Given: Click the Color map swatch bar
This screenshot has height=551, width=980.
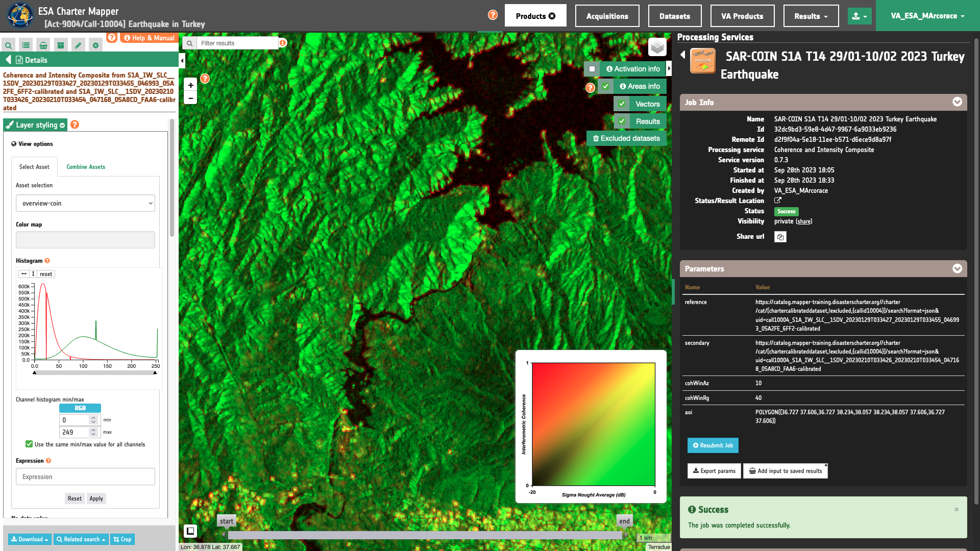Looking at the screenshot, I should tap(85, 240).
